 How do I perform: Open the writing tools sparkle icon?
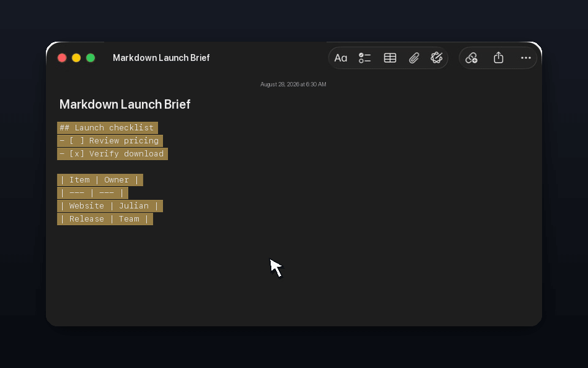click(x=437, y=58)
